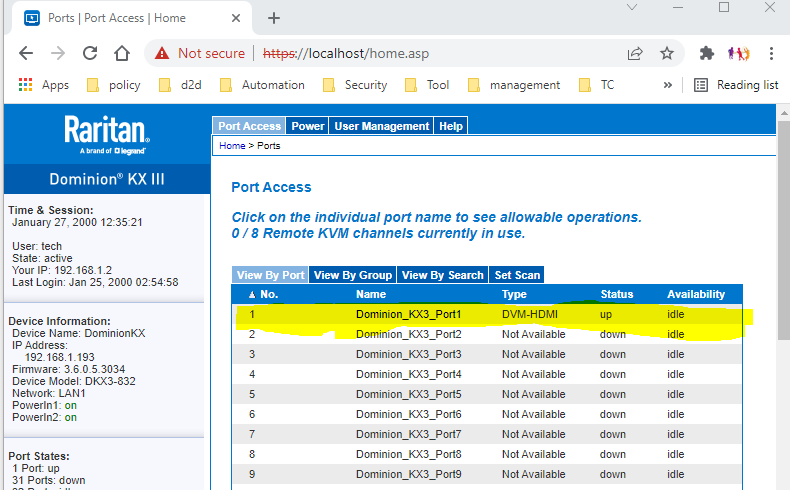Click the browser forward arrow
Viewport: 790px width, 490px height.
click(58, 53)
